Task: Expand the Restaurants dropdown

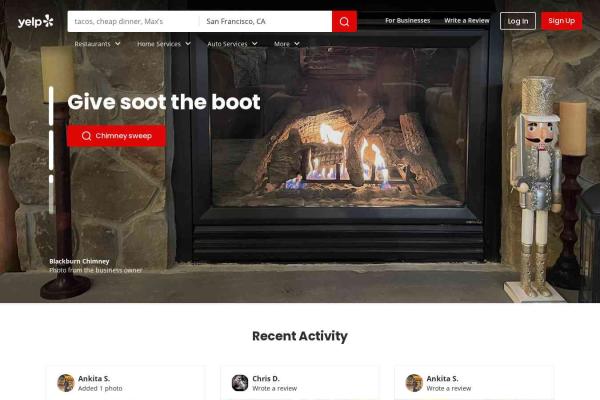Action: 97,44
